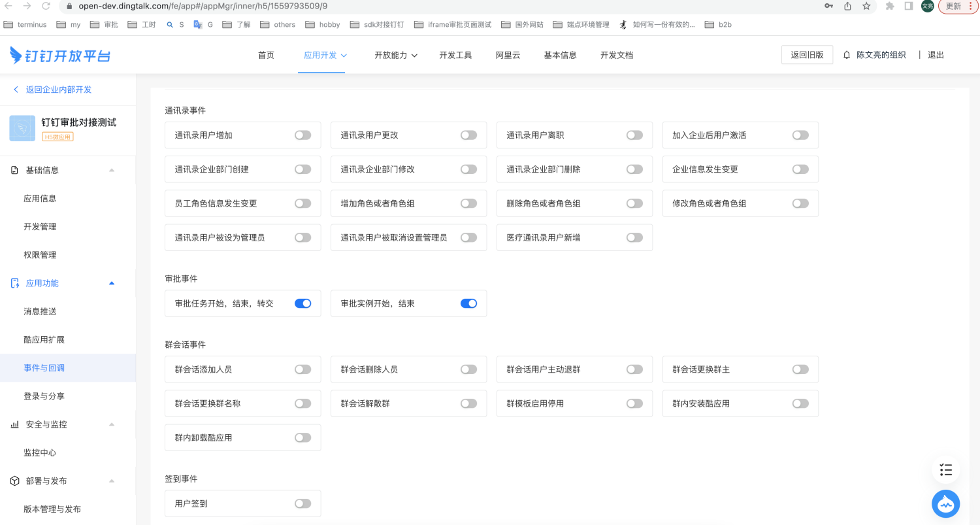Open the browser side panel icon
The image size is (980, 525).
tap(909, 6)
